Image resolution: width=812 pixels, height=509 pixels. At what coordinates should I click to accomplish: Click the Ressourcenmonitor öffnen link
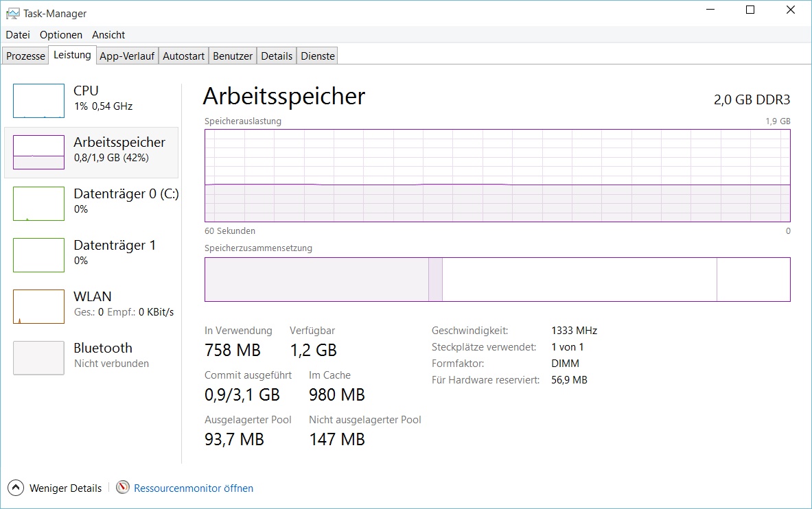click(194, 488)
